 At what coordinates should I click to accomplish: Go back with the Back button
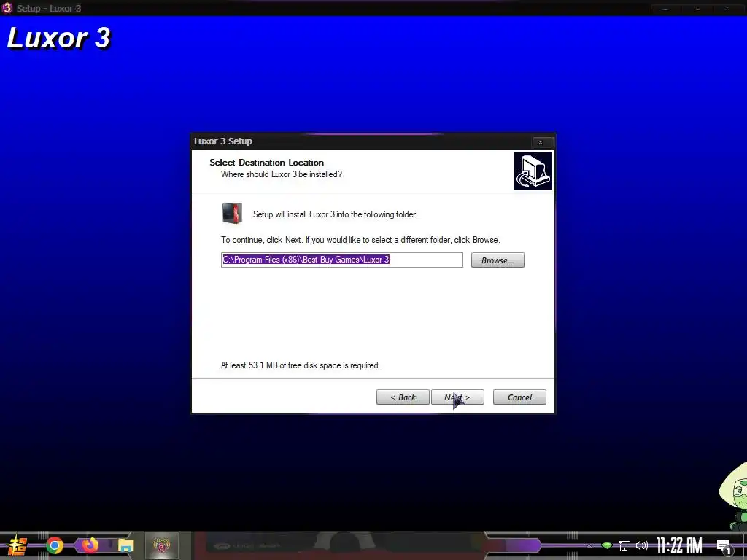point(403,397)
